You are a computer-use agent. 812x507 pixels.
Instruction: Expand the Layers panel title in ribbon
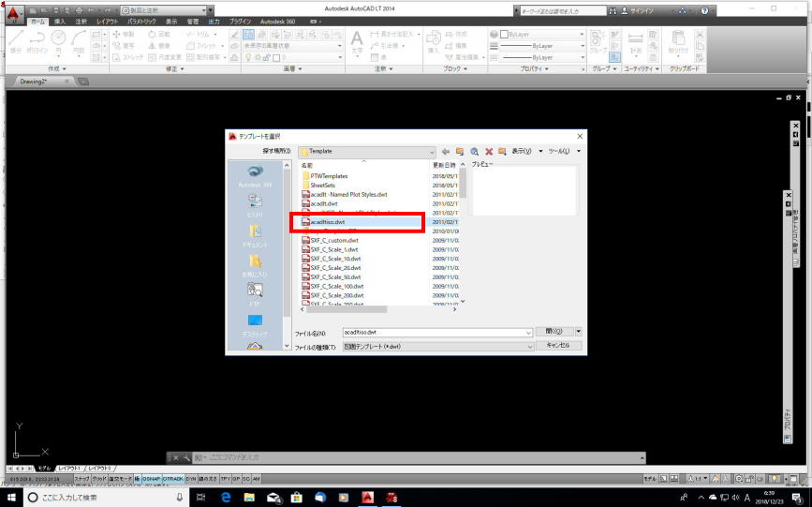292,69
